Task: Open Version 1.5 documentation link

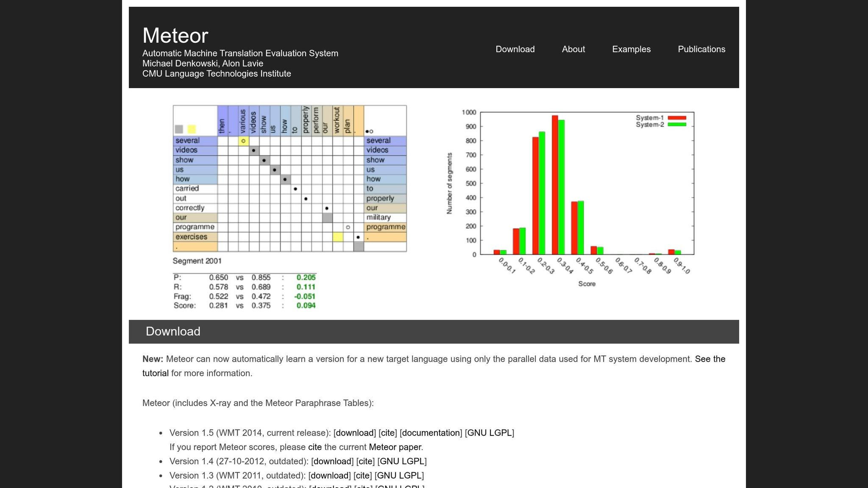Action: (x=431, y=433)
